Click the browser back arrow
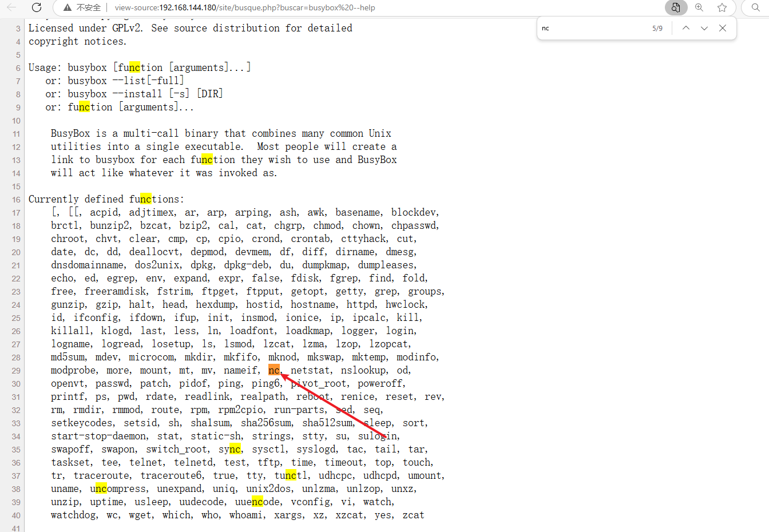 tap(11, 7)
